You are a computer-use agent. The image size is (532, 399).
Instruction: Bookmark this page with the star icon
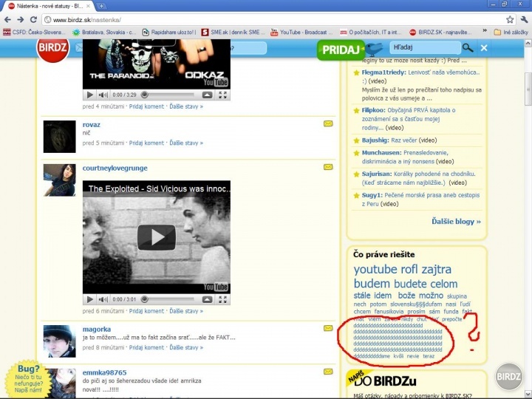tap(510, 20)
